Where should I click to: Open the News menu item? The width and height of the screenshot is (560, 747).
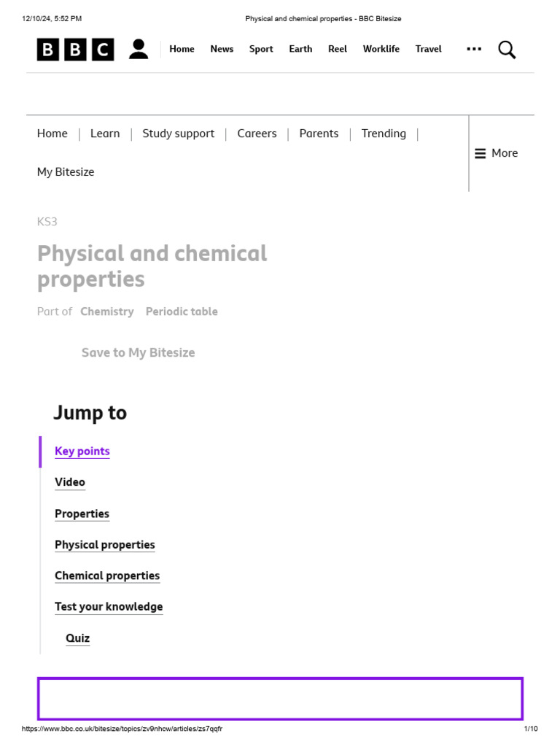[222, 49]
